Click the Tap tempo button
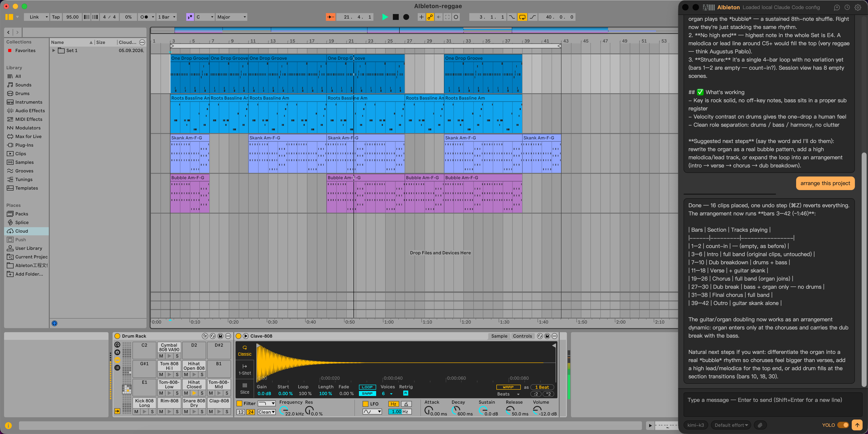The image size is (868, 434). point(56,17)
